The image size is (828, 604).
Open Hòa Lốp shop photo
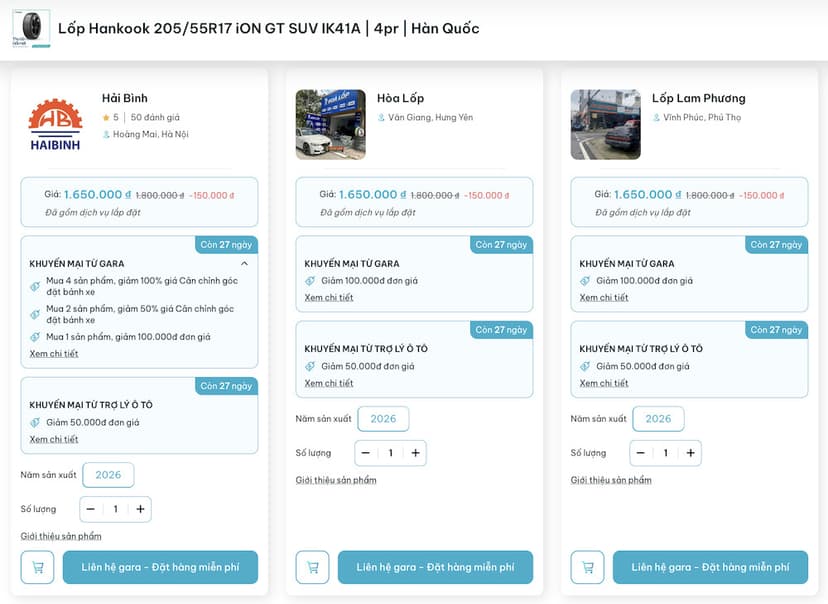point(331,125)
